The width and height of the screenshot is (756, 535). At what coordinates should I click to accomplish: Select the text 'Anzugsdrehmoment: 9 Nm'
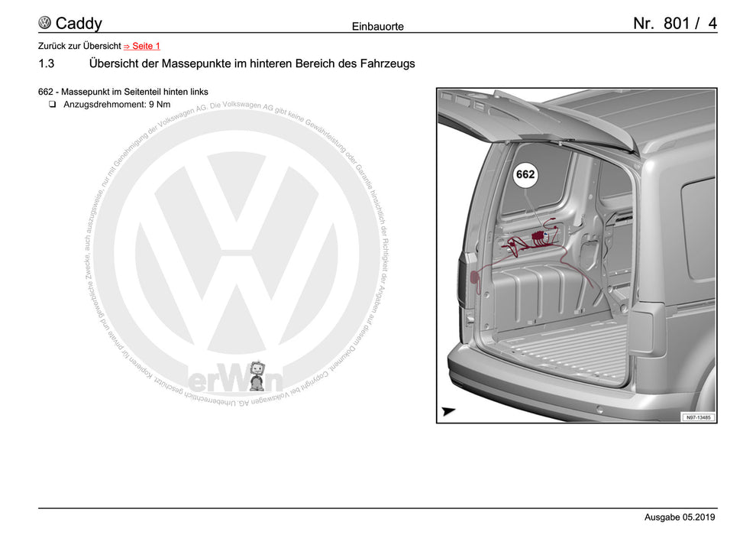click(x=117, y=104)
